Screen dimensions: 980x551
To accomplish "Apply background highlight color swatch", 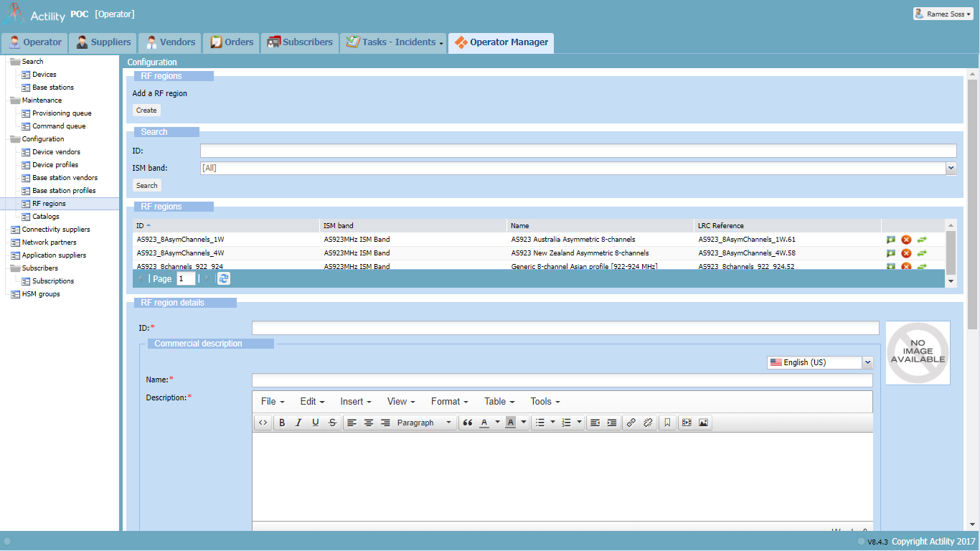I will tap(510, 423).
